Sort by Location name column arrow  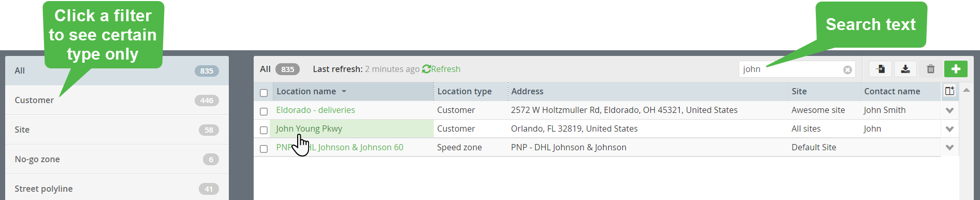point(344,92)
